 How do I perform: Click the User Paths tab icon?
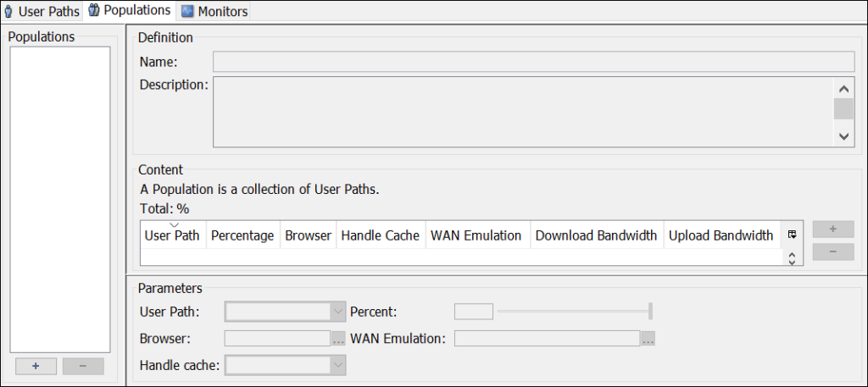pos(8,12)
